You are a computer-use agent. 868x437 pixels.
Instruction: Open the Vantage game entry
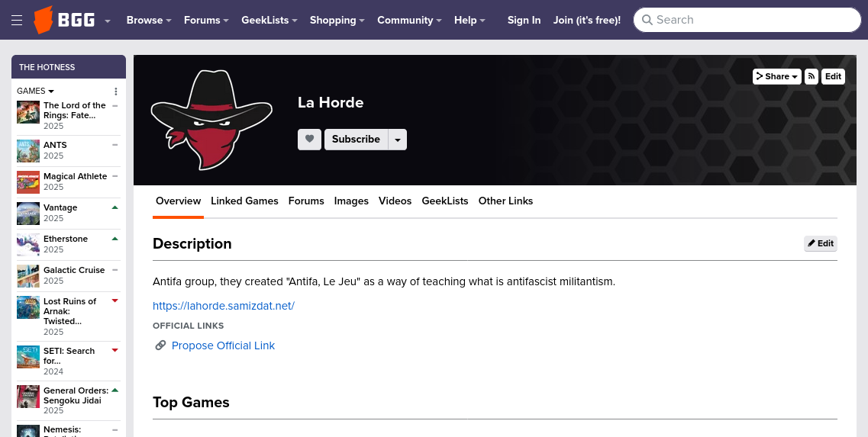60,208
